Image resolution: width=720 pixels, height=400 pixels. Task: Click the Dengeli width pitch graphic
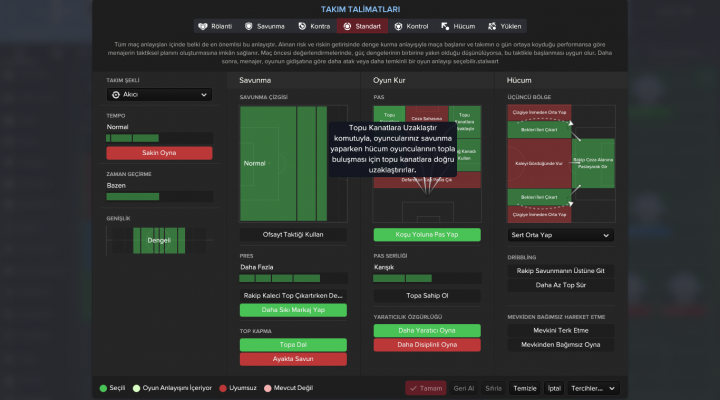point(158,240)
